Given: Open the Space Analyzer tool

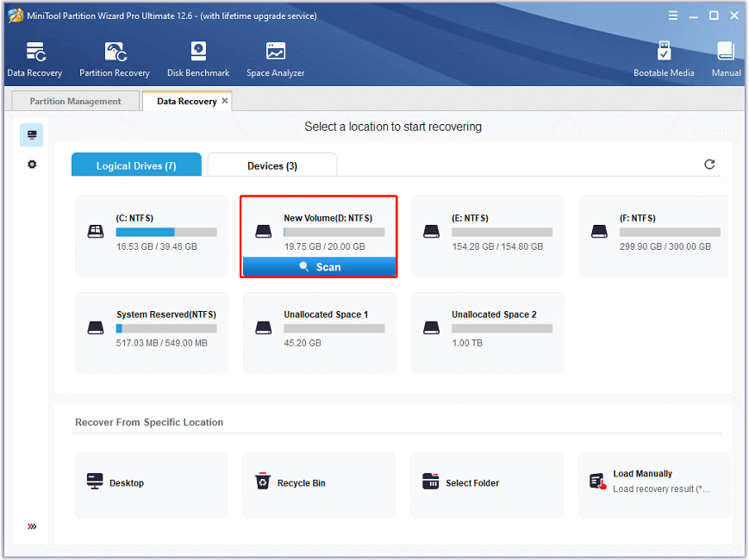Looking at the screenshot, I should tap(276, 59).
